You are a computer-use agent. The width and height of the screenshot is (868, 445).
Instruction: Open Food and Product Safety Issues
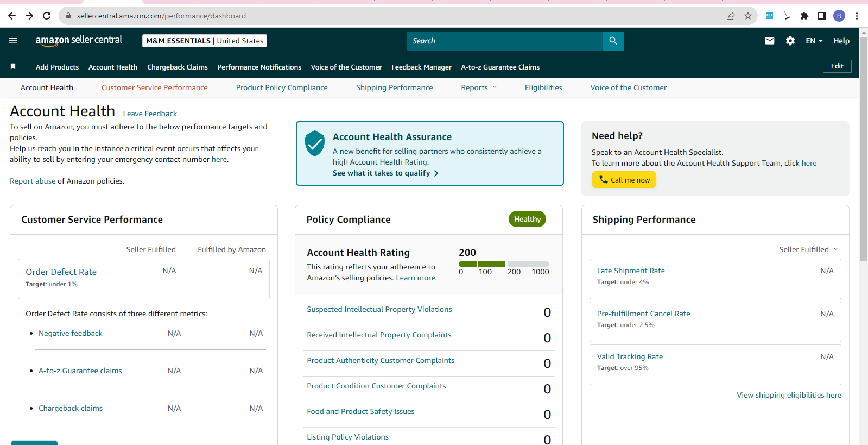click(x=360, y=411)
